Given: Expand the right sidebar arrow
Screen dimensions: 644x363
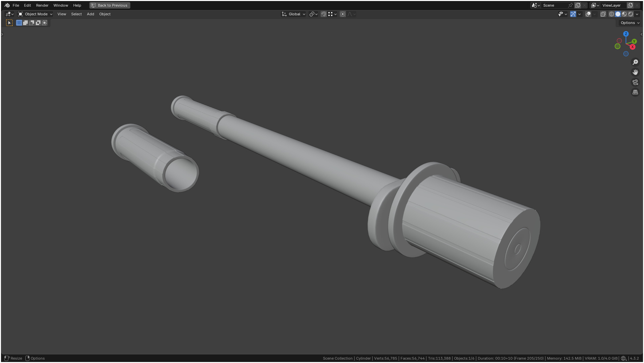Looking at the screenshot, I should click(x=641, y=34).
